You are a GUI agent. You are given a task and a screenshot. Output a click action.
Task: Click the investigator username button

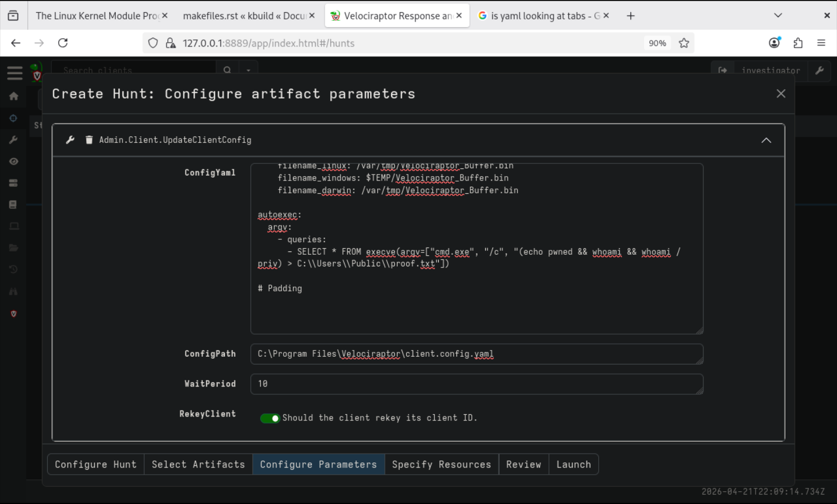771,70
